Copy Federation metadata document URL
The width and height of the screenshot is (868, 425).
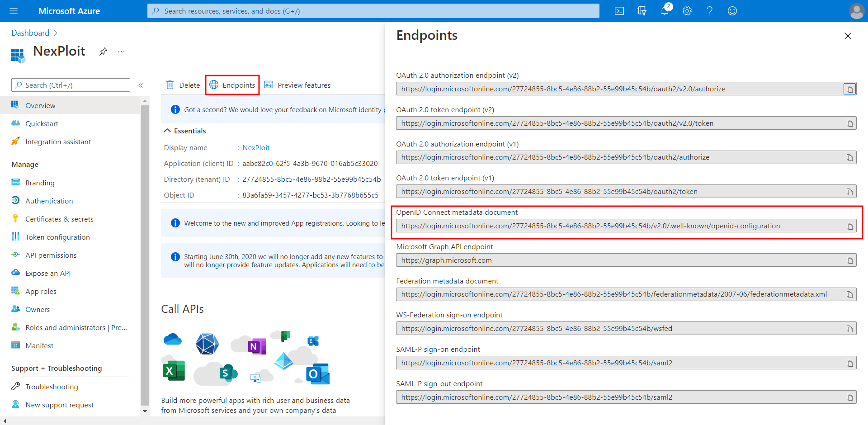click(x=849, y=294)
